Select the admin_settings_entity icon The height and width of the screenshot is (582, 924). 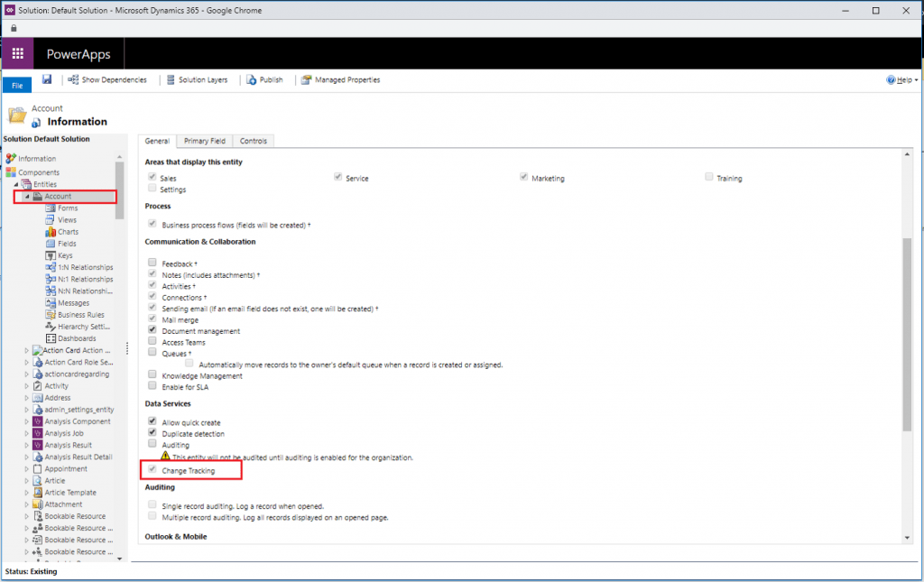click(38, 410)
